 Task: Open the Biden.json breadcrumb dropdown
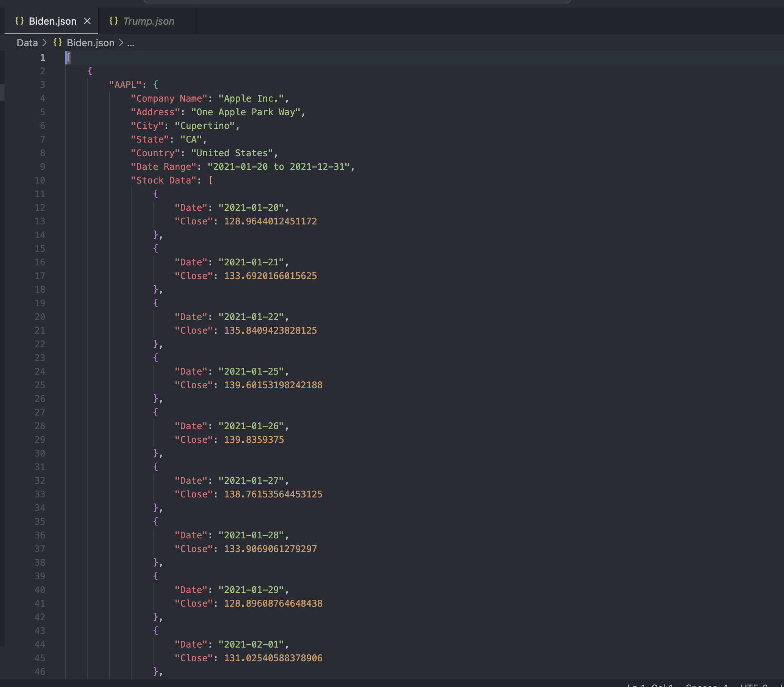[x=90, y=42]
